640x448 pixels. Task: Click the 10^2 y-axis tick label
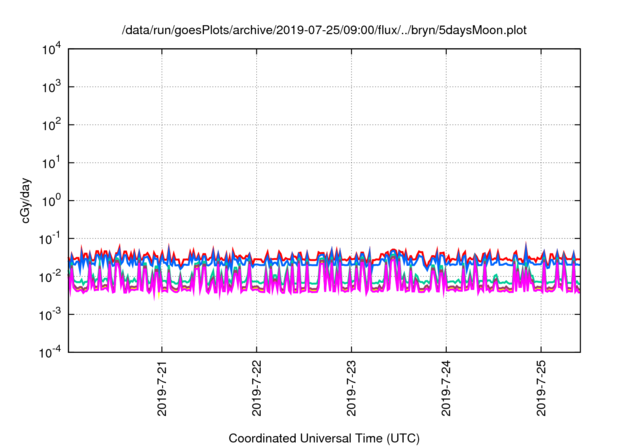pos(51,125)
